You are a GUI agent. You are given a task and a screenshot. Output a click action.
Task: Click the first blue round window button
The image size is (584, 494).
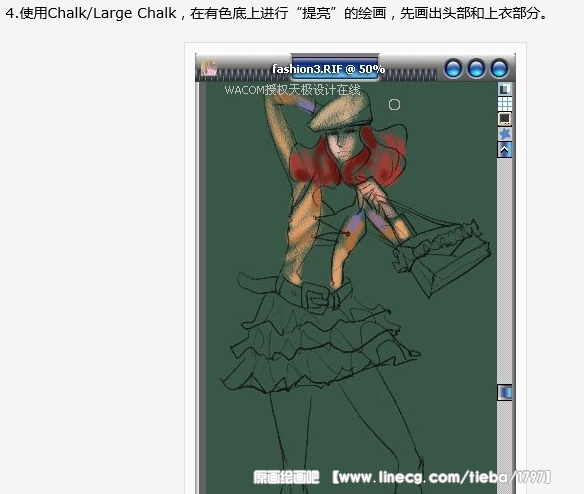pos(453,69)
